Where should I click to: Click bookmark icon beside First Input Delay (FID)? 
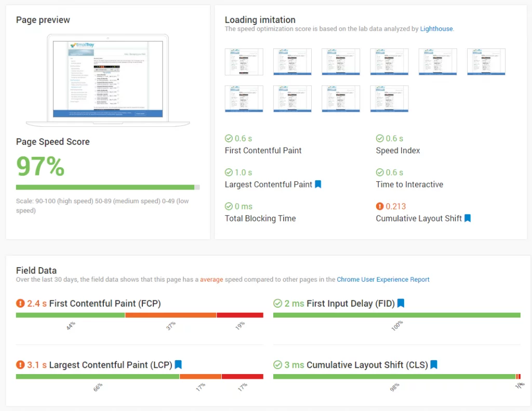[401, 303]
